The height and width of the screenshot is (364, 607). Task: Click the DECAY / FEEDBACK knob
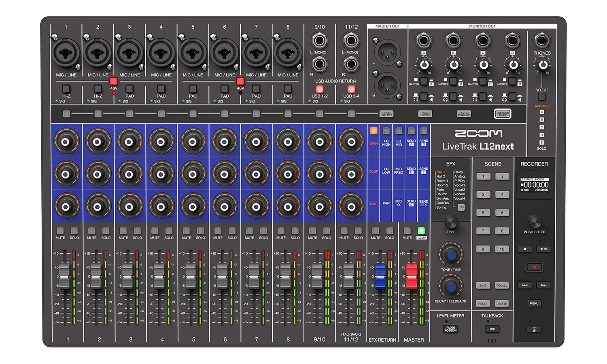[x=450, y=286]
